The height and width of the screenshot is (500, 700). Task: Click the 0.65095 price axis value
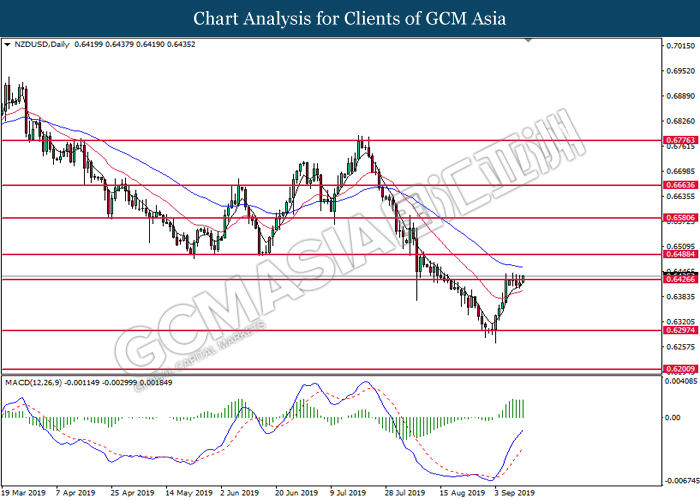680,246
